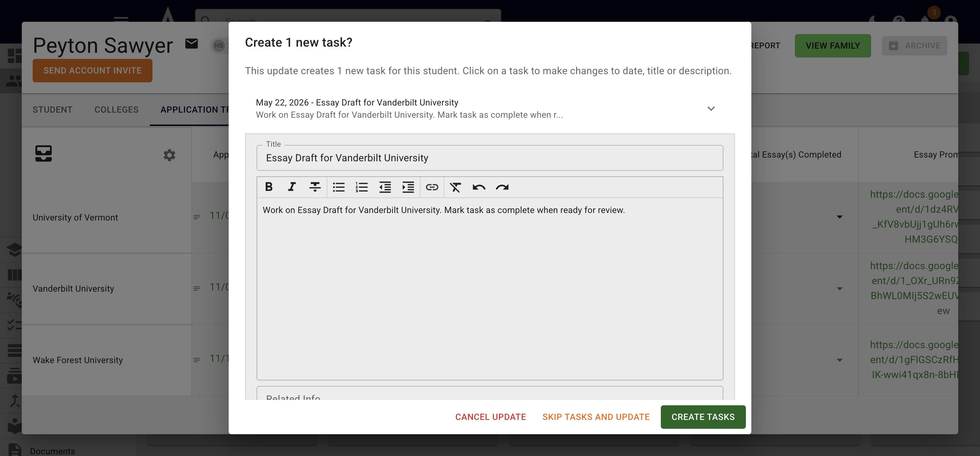Open the people icon in sidebar
The width and height of the screenshot is (980, 456).
[14, 81]
